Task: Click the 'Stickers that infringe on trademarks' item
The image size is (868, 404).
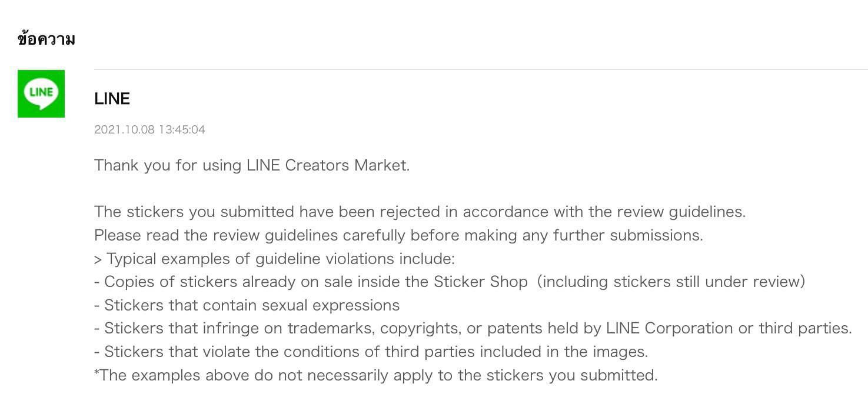Action: 473,328
